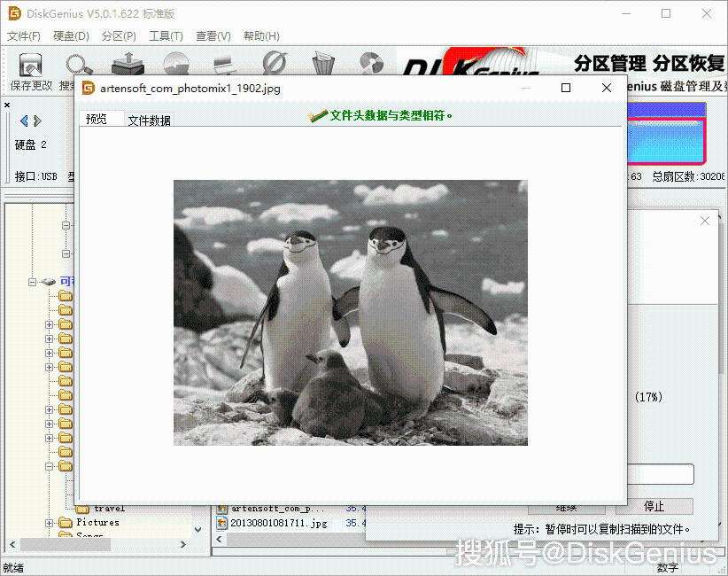Collapse the open folder above travel

[x=49, y=466]
